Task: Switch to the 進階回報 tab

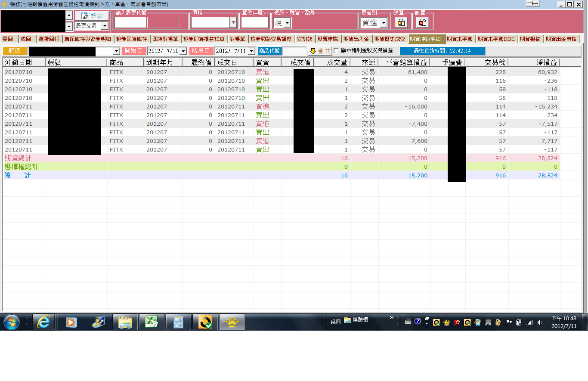Action: tap(49, 39)
